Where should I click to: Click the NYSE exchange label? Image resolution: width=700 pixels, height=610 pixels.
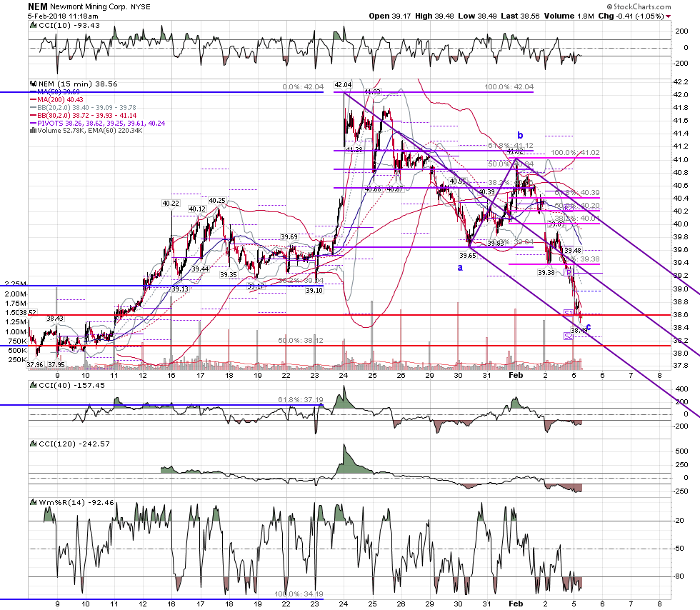(x=141, y=7)
